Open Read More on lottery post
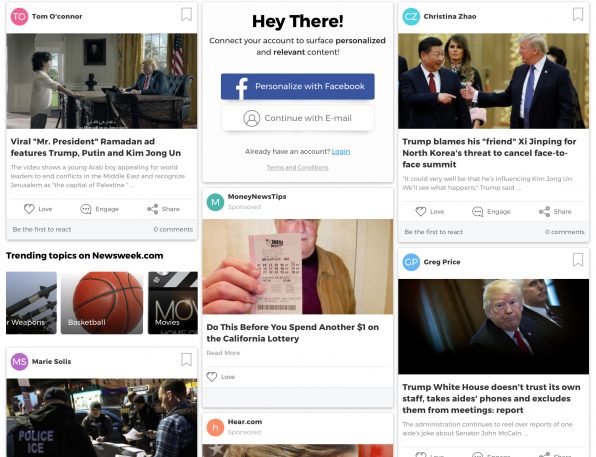This screenshot has width=596, height=457. [x=223, y=353]
